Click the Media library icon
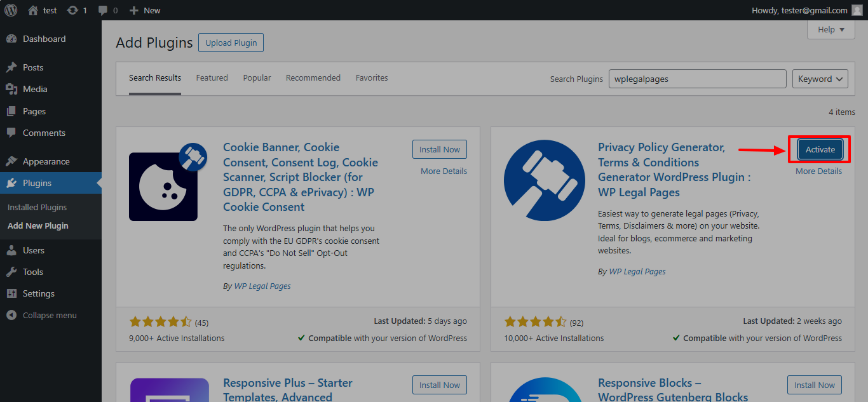This screenshot has height=402, width=868. (x=11, y=89)
